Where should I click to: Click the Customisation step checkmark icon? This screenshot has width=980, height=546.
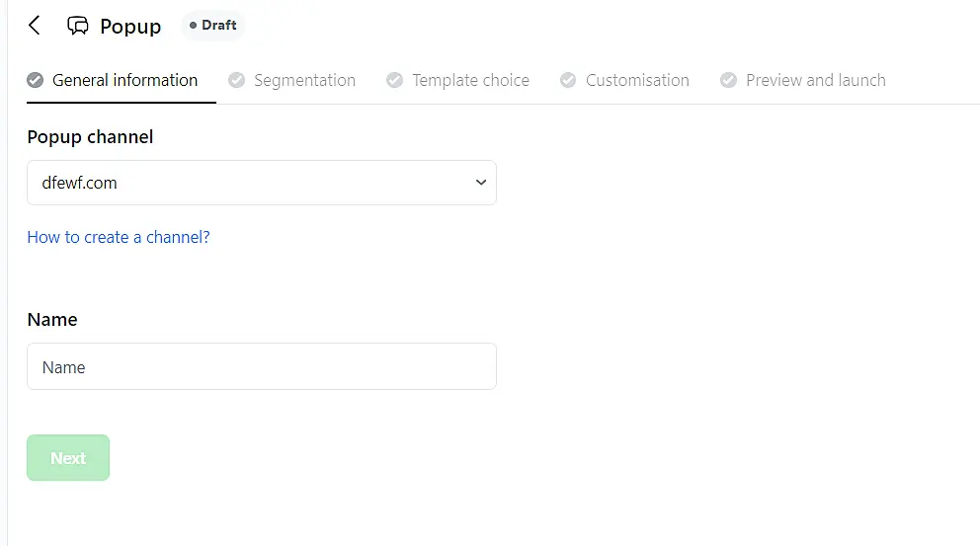pyautogui.click(x=568, y=80)
